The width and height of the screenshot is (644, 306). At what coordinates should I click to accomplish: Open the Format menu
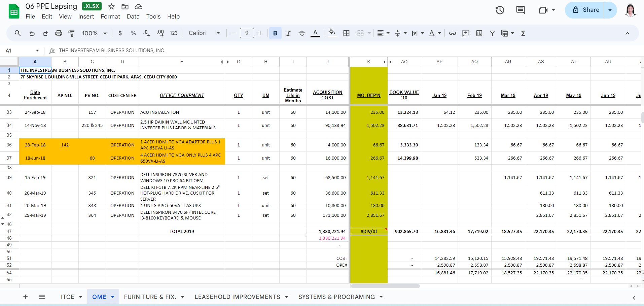110,16
